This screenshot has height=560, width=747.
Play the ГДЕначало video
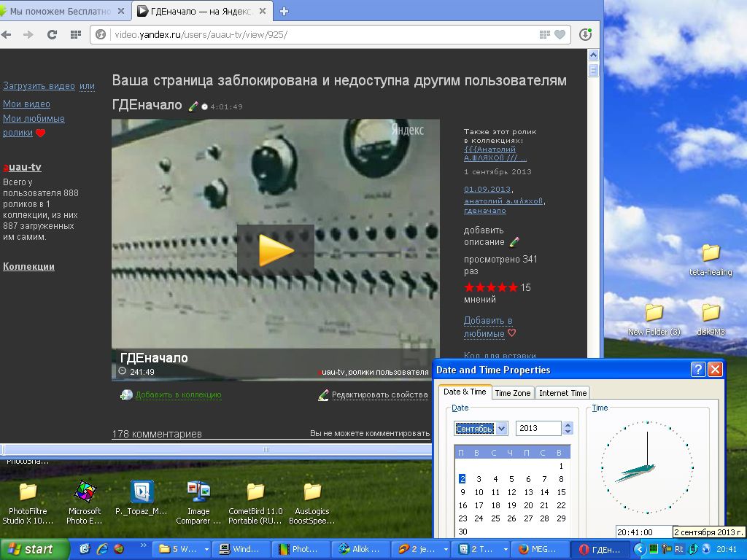click(x=276, y=250)
